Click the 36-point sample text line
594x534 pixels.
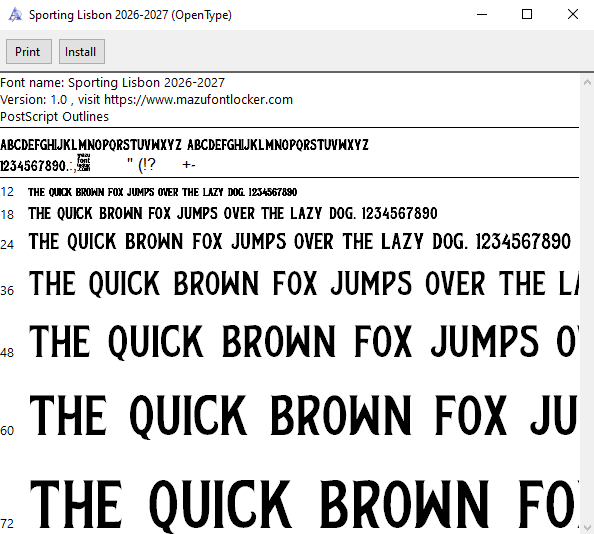304,283
